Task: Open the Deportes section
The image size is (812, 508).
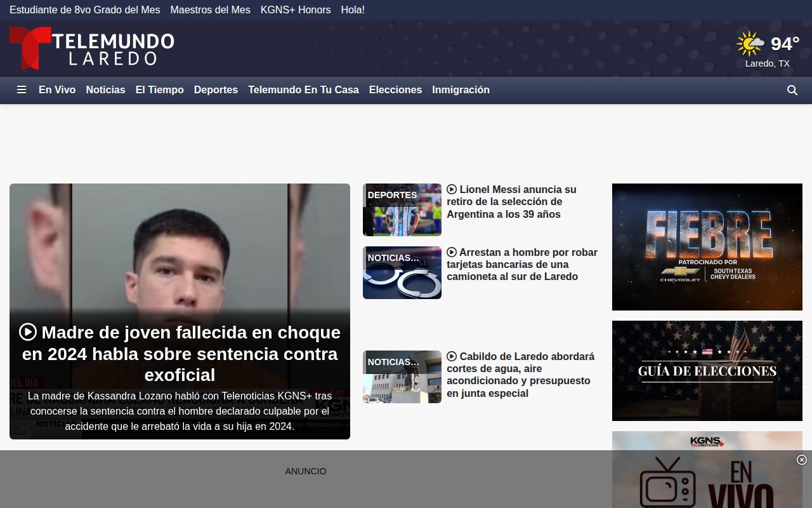Action: click(216, 90)
